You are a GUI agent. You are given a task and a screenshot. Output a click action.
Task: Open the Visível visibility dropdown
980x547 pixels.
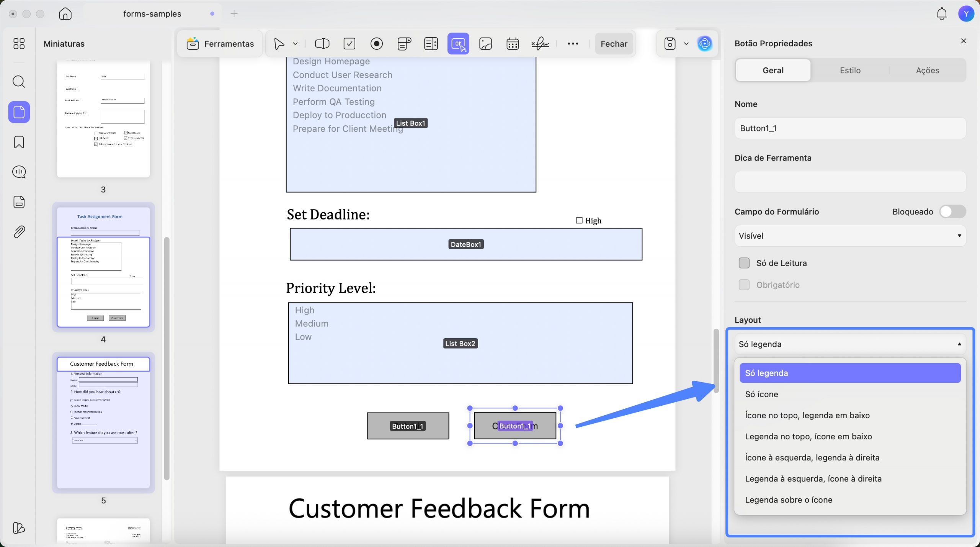pos(850,236)
